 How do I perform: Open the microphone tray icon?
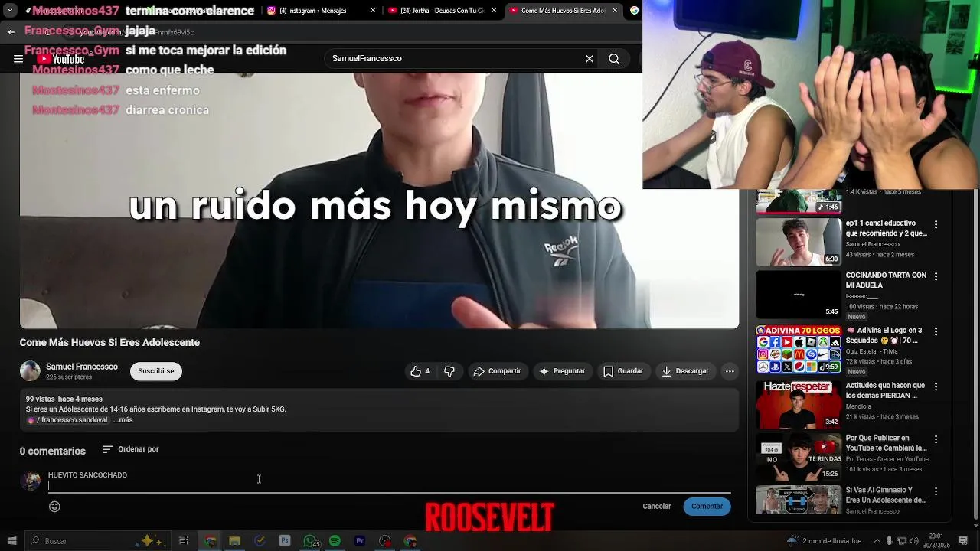point(889,541)
